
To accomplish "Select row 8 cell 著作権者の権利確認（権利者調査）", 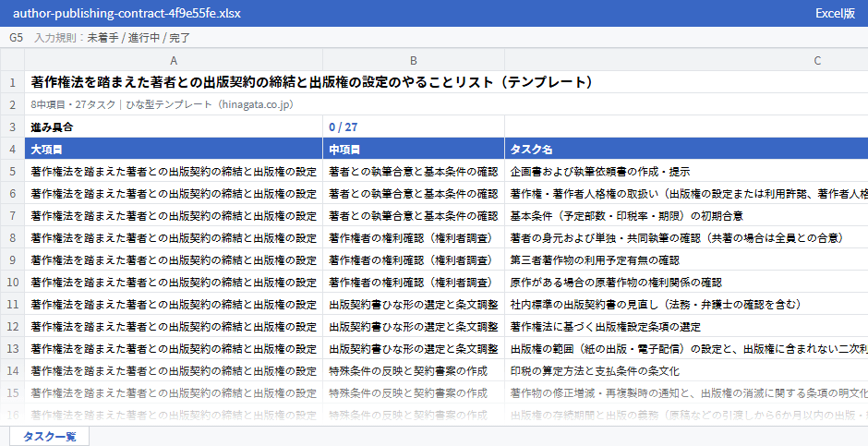I will 414,238.
